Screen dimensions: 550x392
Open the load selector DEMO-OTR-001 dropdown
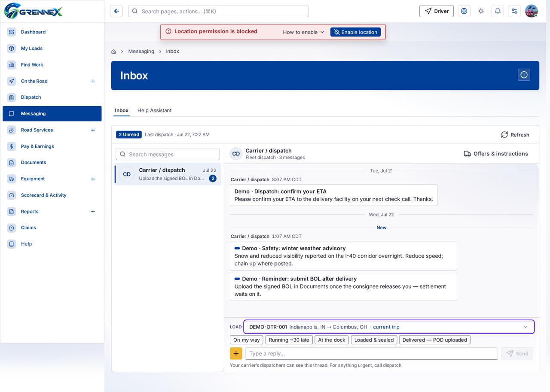pyautogui.click(x=389, y=327)
